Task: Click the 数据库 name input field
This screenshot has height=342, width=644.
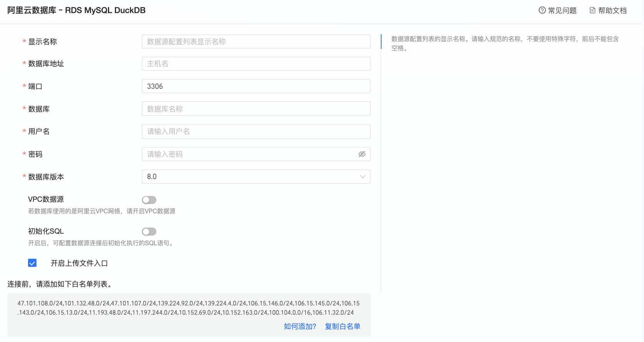Action: (256, 109)
